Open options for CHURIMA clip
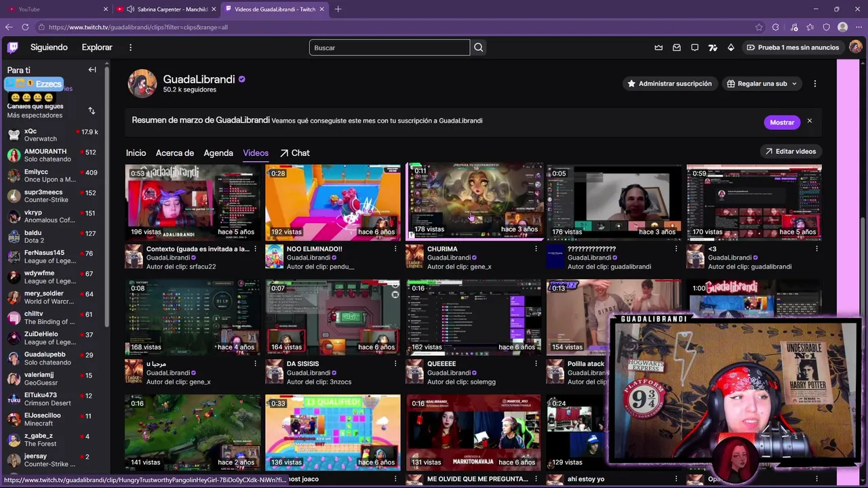The image size is (868, 488). click(x=536, y=249)
